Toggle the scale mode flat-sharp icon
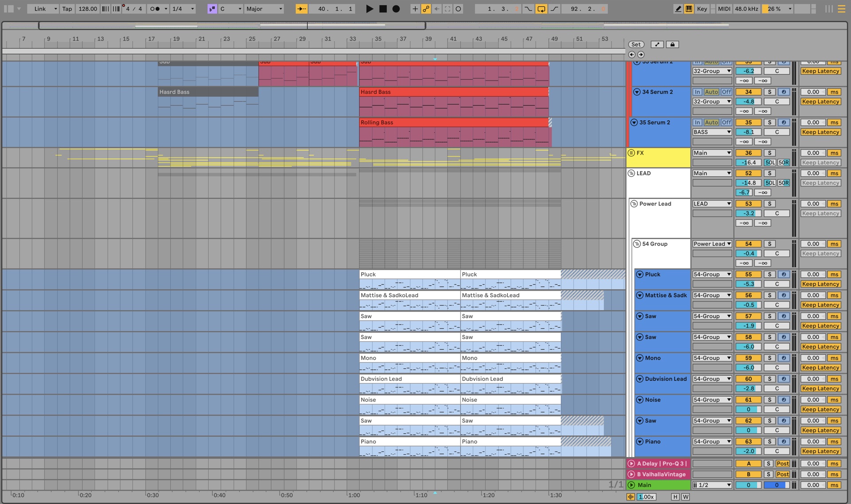The image size is (851, 504). coord(212,9)
